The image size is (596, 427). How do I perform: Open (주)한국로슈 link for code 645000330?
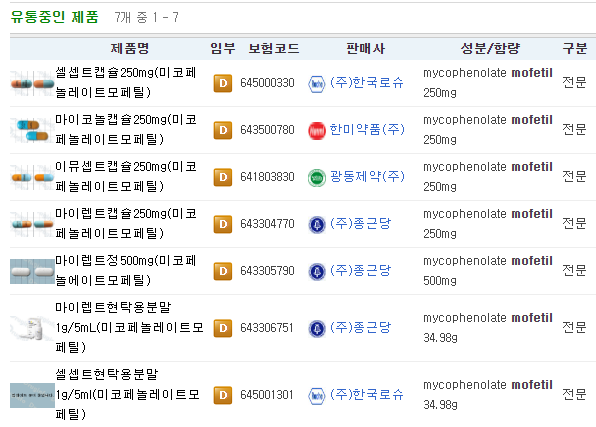click(366, 83)
